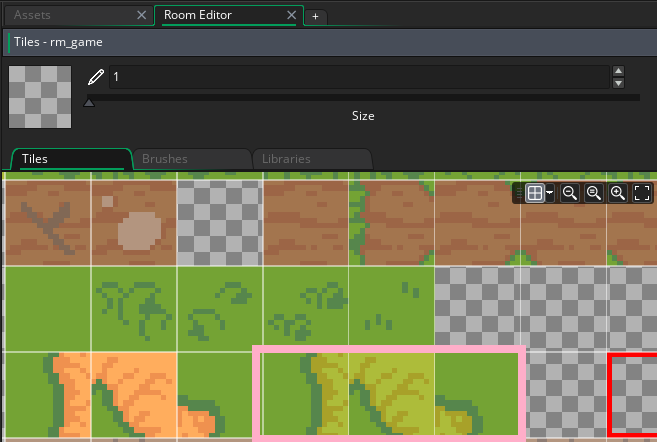The image size is (657, 442).
Task: Decrease brush size with down arrow
Action: (618, 83)
